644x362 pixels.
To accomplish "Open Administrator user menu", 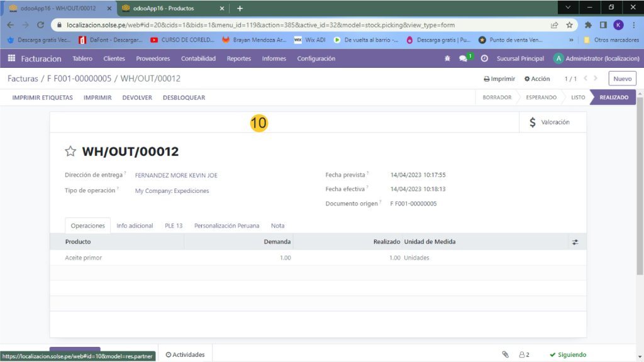I will click(596, 58).
